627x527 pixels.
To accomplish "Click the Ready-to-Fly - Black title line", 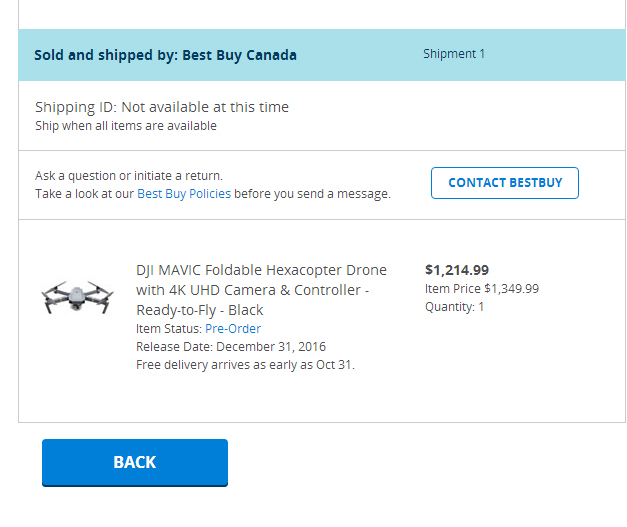I will [x=200, y=310].
